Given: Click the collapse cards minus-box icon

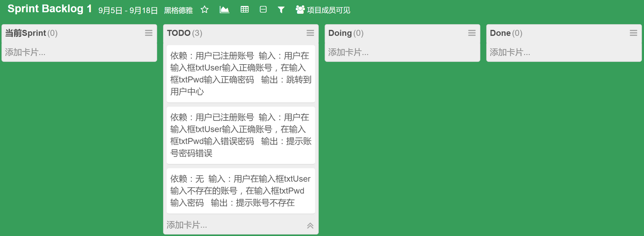Looking at the screenshot, I should coord(263,10).
